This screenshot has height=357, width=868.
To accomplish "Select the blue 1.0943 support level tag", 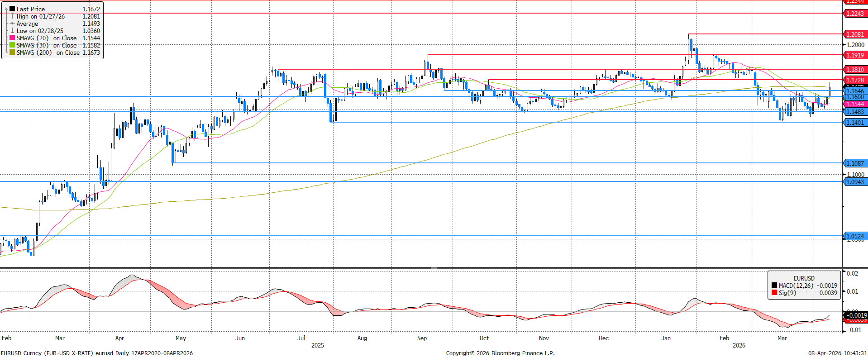I will pos(855,182).
